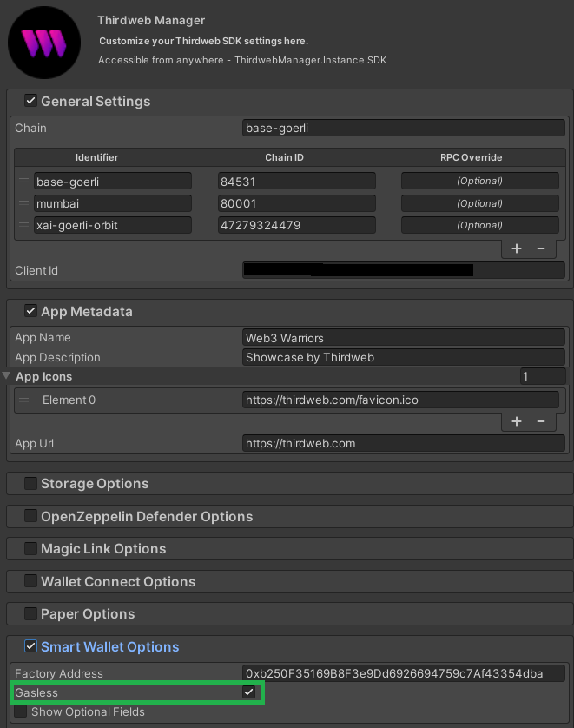Edit App Name Web3 Warriors
Viewport: 574px width, 728px height.
(x=403, y=338)
